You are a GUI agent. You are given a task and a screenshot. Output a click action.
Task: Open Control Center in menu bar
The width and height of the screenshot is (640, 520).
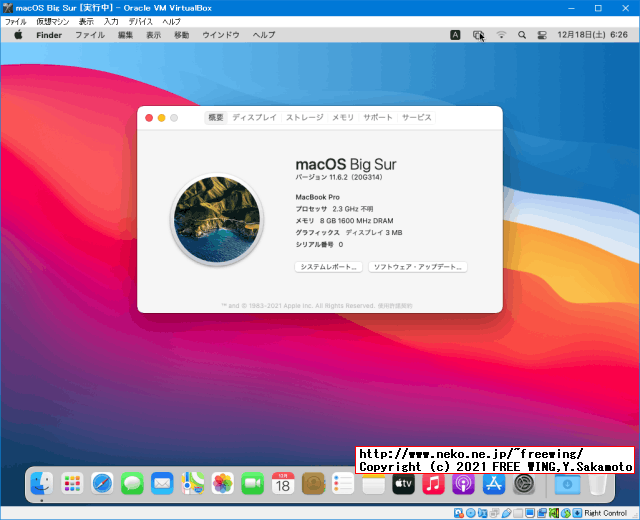pos(542,35)
